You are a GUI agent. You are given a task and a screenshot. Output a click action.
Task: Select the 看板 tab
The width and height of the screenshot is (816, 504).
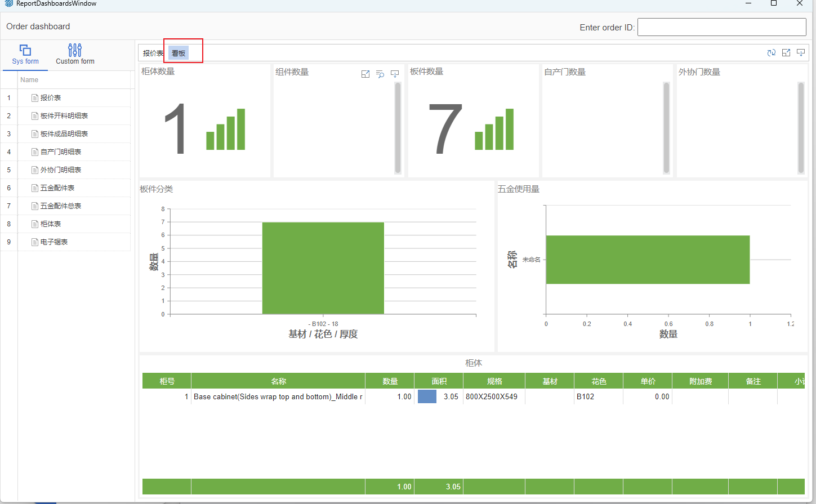179,53
